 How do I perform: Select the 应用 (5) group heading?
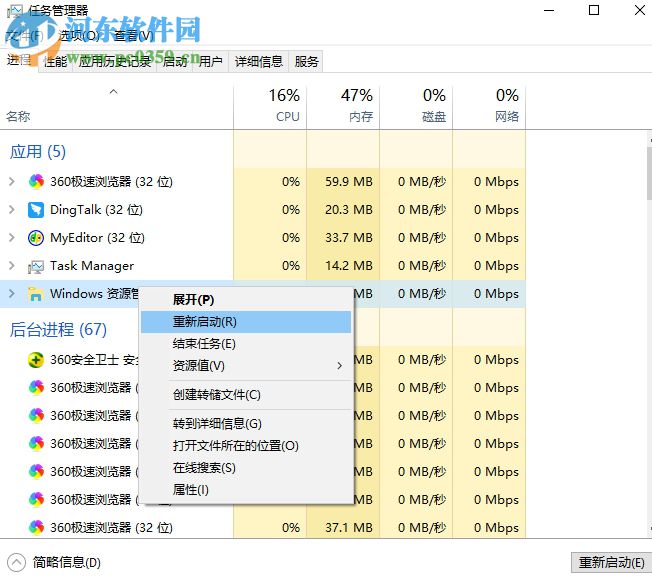37,152
